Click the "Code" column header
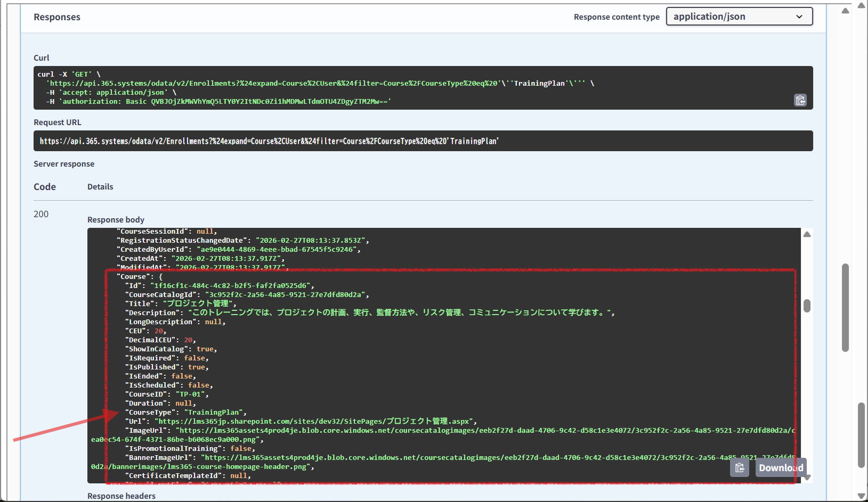The width and height of the screenshot is (868, 502). [x=45, y=187]
